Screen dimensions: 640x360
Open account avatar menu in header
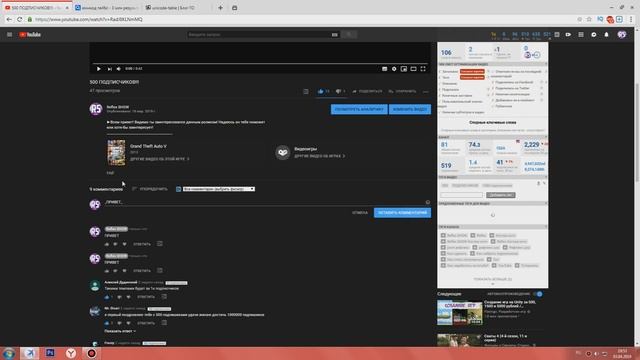(622, 35)
